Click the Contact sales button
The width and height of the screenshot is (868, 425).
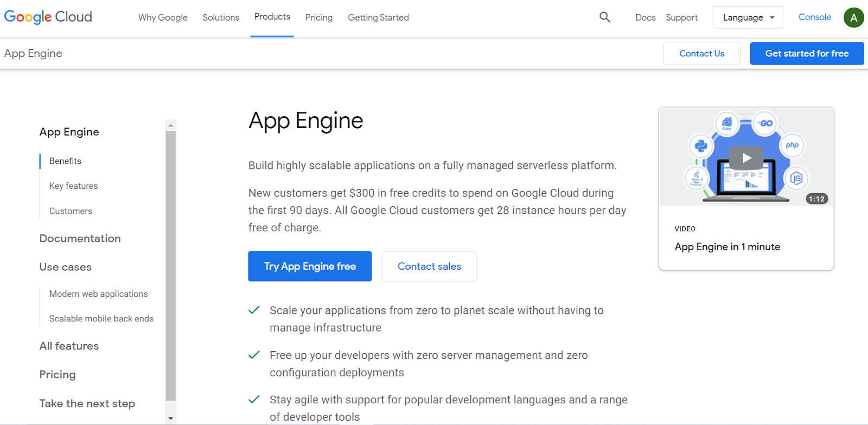(x=429, y=267)
